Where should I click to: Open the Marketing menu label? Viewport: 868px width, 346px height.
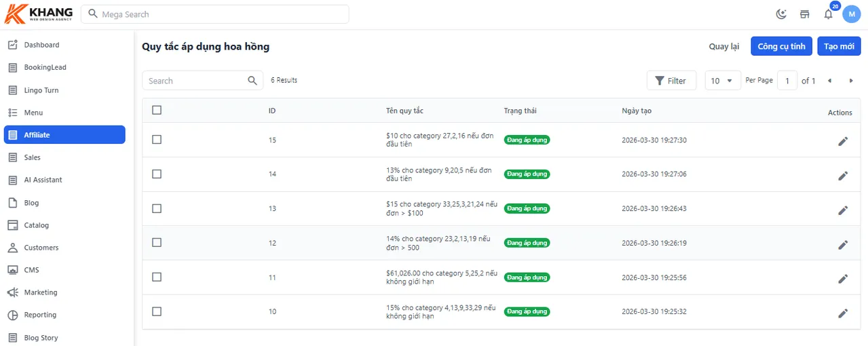(x=41, y=292)
